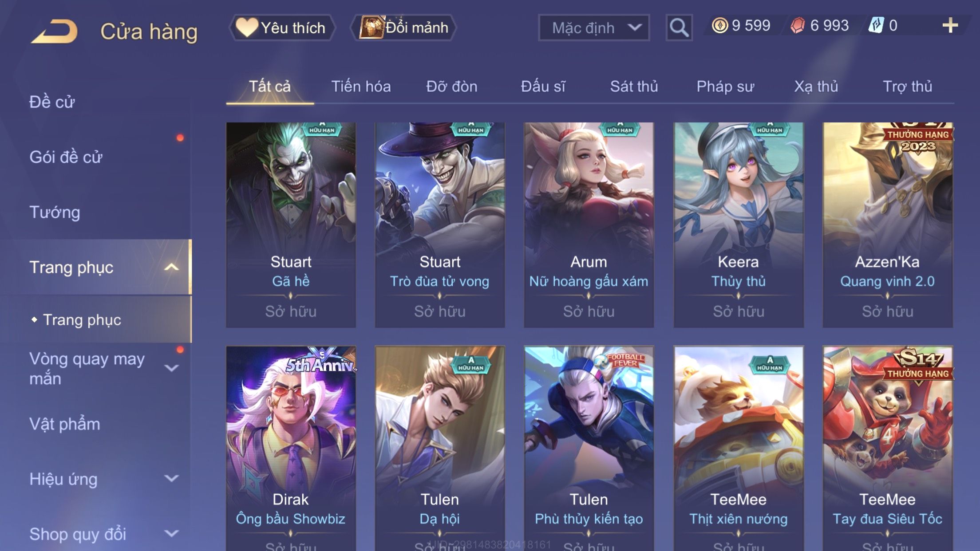This screenshot has height=551, width=980.
Task: Tap the gold coin balance icon
Action: pyautogui.click(x=720, y=25)
